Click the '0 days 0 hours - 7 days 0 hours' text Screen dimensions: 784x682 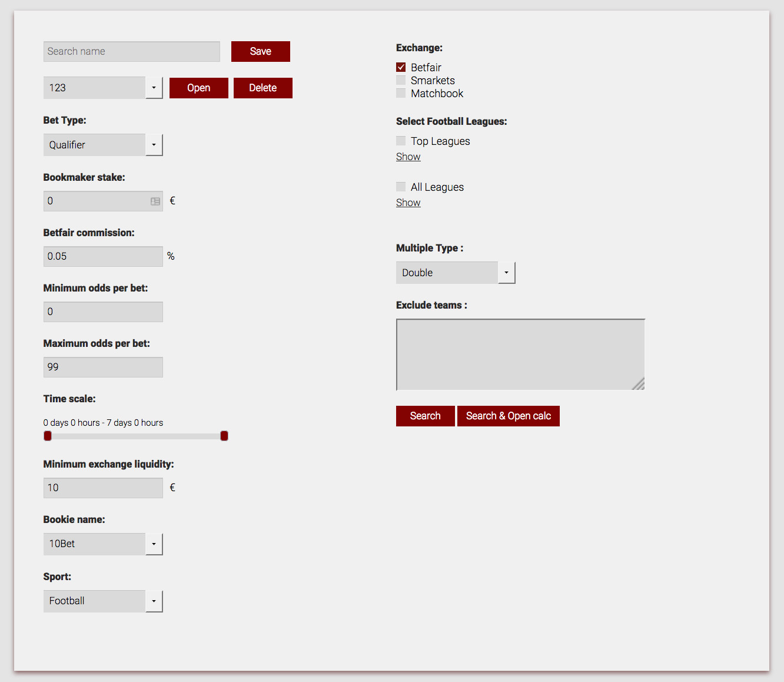click(103, 423)
